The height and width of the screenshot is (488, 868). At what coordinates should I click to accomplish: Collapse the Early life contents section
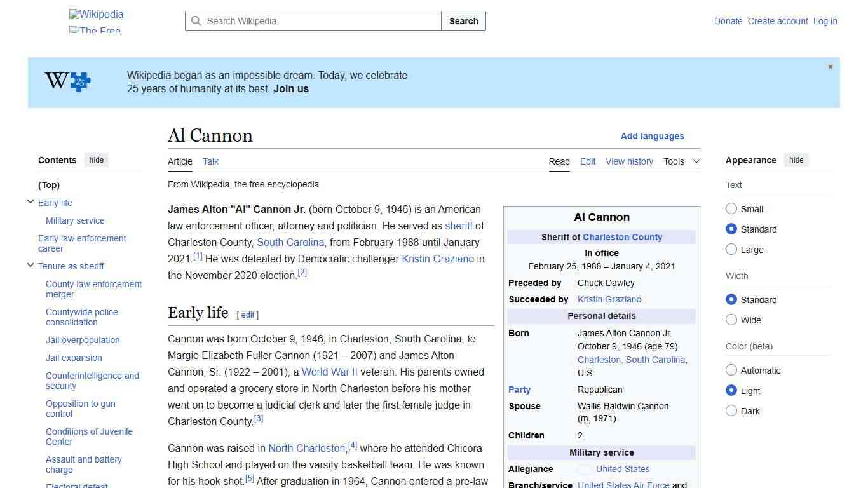click(30, 202)
